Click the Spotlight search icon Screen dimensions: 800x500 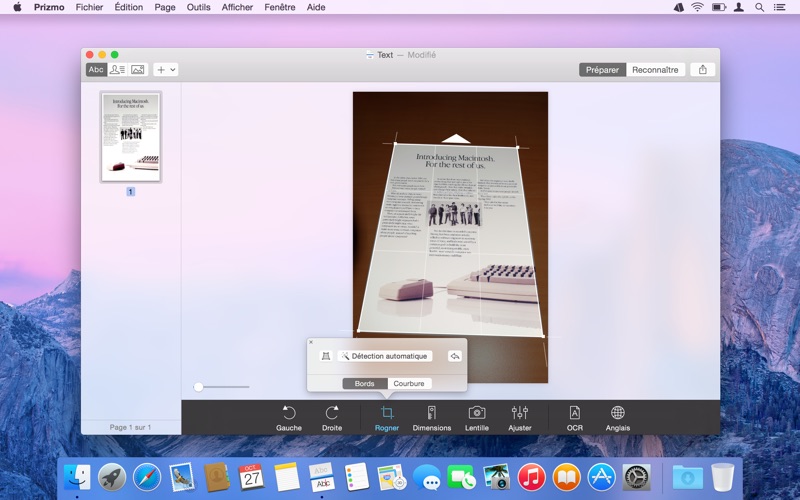click(x=760, y=7)
